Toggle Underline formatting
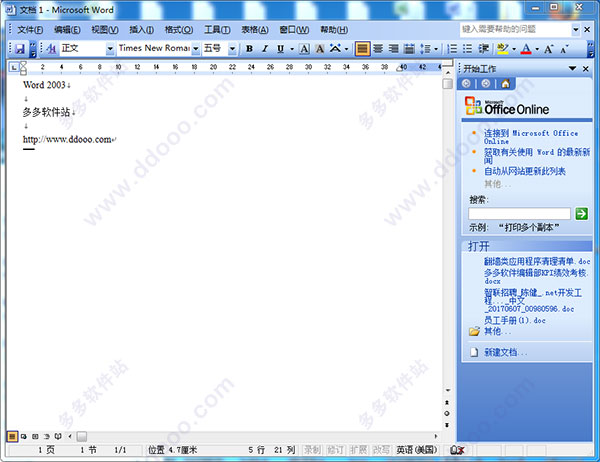The width and height of the screenshot is (600, 462). pyautogui.click(x=280, y=49)
